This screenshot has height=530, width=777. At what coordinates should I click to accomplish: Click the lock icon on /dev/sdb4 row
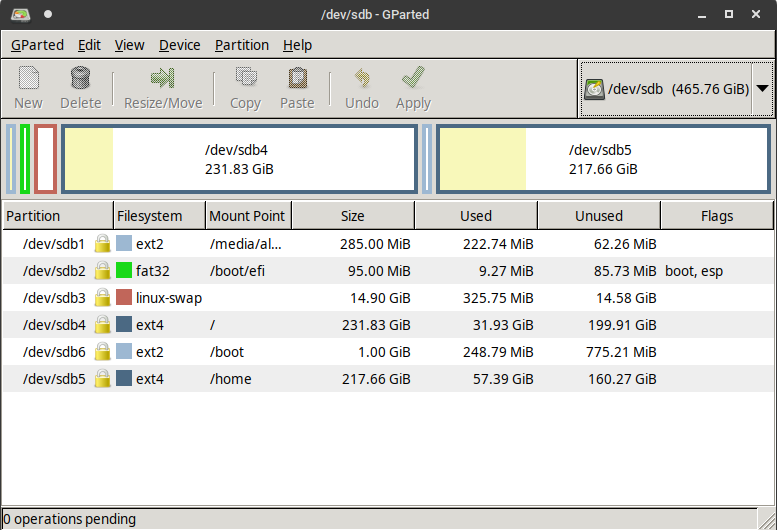coord(103,325)
